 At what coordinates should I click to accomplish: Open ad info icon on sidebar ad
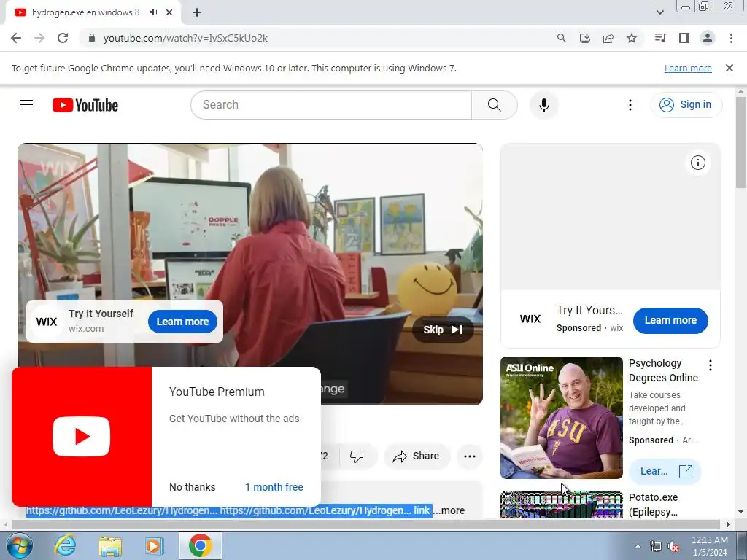pos(697,163)
